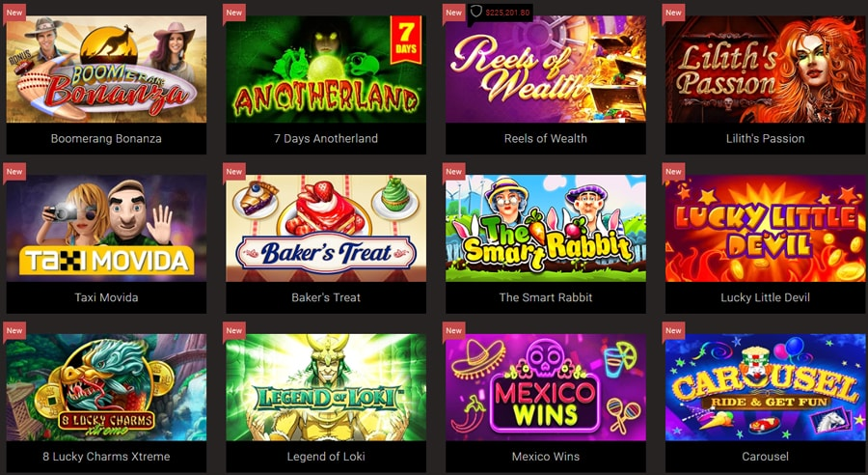
Task: Open the Mexico Wins neon thumbnail
Action: (x=546, y=387)
